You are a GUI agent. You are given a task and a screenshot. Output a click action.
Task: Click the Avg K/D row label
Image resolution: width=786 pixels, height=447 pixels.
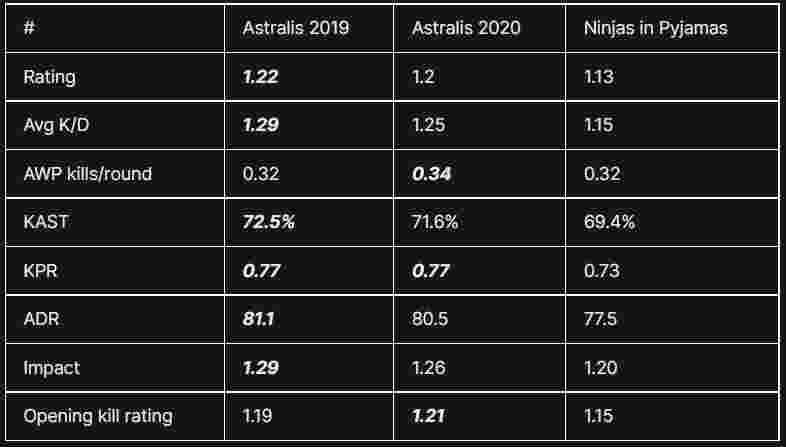58,125
